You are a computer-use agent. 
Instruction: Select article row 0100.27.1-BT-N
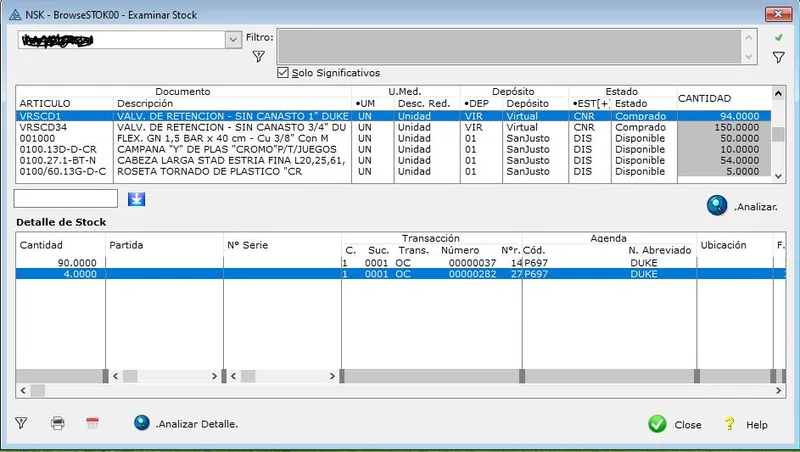[393, 160]
